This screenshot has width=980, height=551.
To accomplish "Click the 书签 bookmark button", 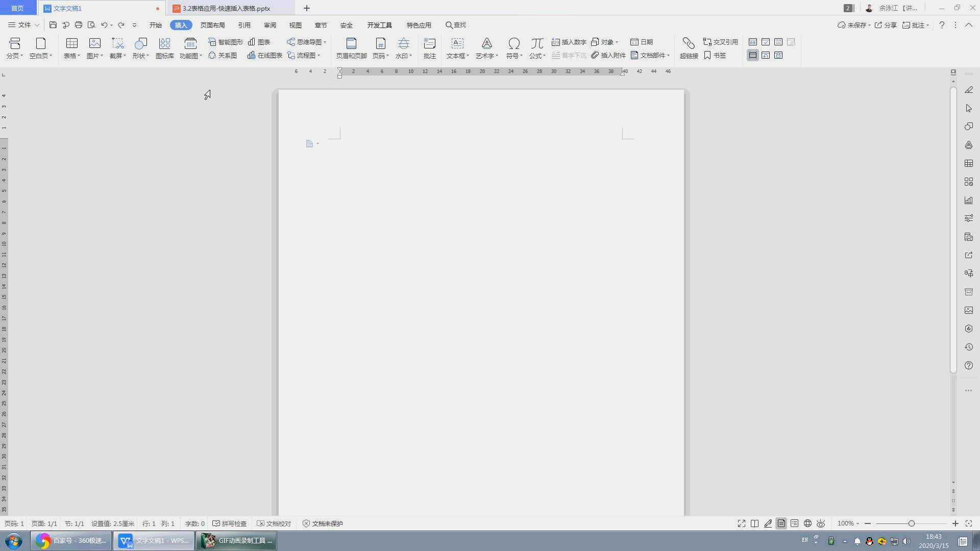I will tap(715, 55).
